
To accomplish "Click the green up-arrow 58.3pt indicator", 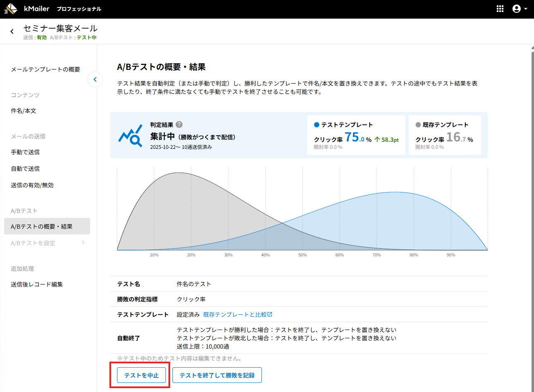I will coord(386,140).
